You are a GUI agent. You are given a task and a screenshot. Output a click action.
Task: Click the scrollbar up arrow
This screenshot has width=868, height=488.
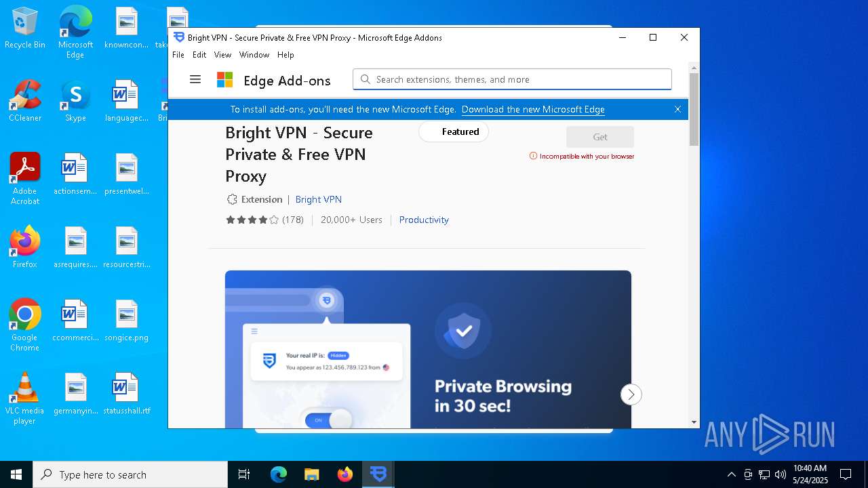coord(694,67)
